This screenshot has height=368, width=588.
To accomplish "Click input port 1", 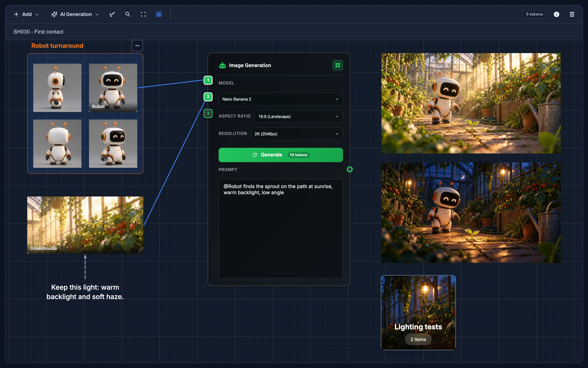I will [x=208, y=80].
